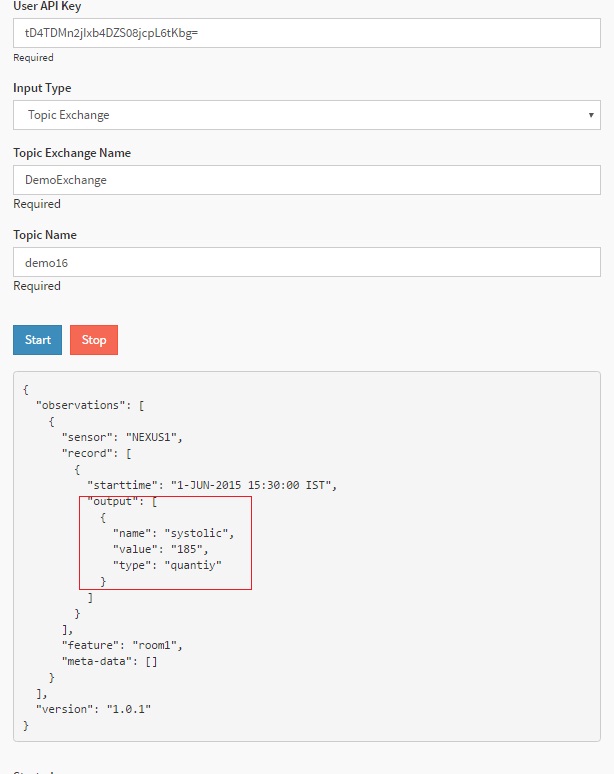This screenshot has height=774, width=614.
Task: Click the "record" key line
Action: (x=96, y=453)
